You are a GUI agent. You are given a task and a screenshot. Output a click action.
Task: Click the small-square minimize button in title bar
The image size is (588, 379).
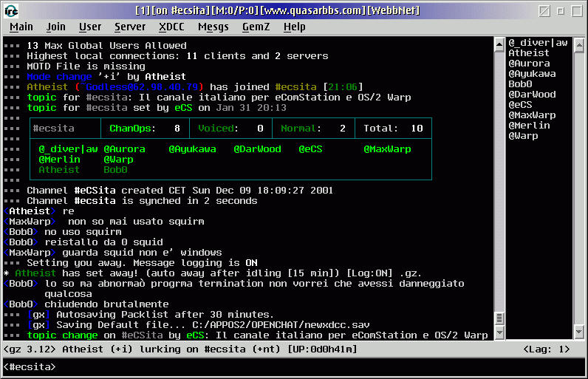point(560,10)
